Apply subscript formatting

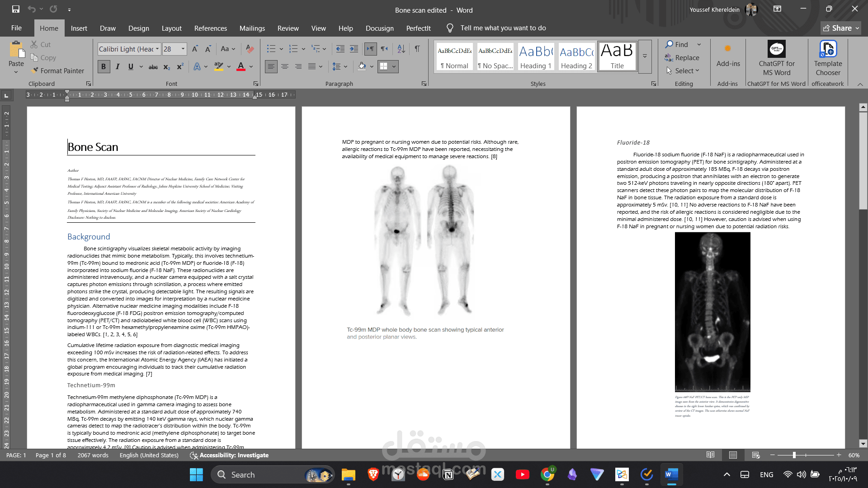point(167,67)
